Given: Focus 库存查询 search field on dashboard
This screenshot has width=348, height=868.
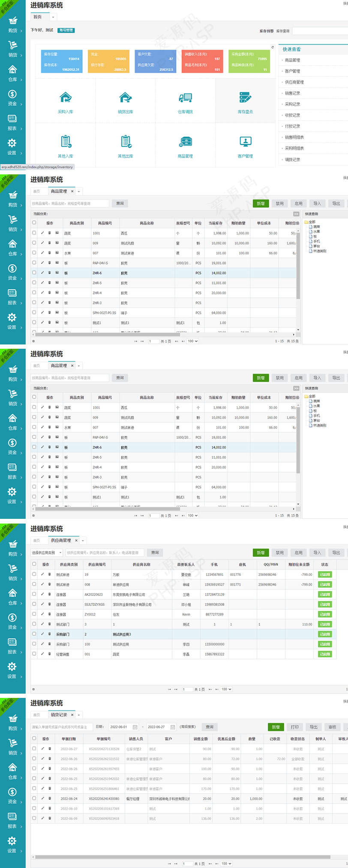Looking at the screenshot, I should click(320, 31).
